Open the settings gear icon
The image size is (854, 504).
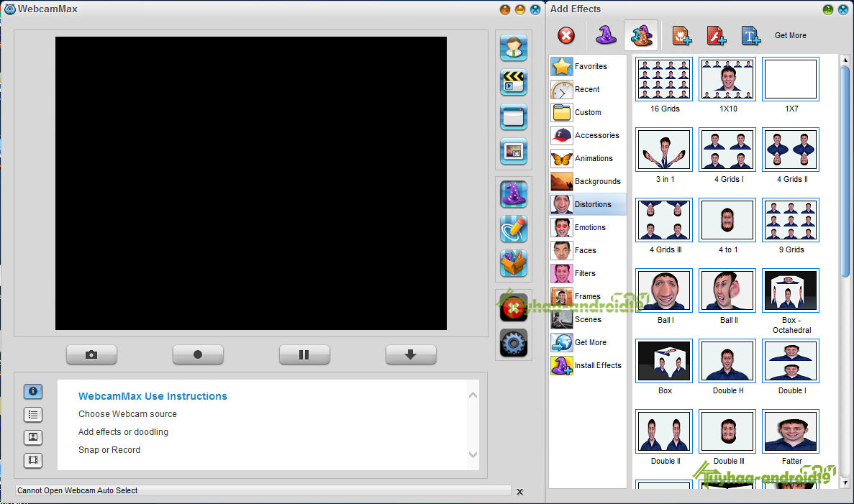(x=513, y=343)
